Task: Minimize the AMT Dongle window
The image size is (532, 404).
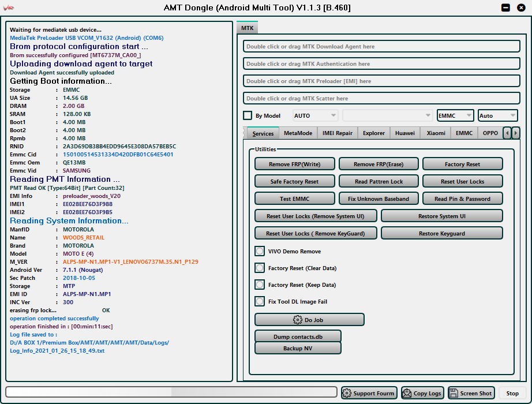Action: tap(505, 8)
